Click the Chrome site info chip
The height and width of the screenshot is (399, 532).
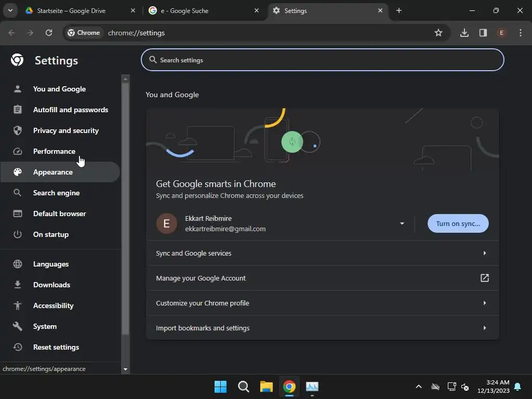pyautogui.click(x=84, y=33)
